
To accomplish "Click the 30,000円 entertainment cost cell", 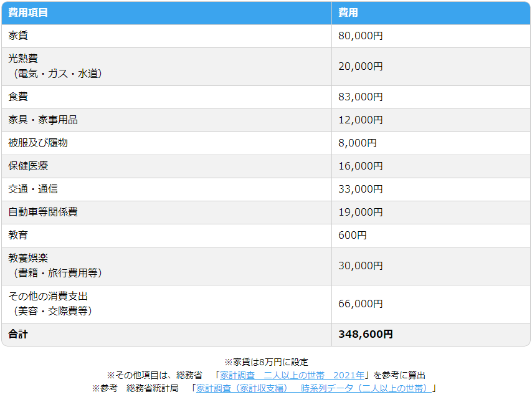I will pos(360,266).
